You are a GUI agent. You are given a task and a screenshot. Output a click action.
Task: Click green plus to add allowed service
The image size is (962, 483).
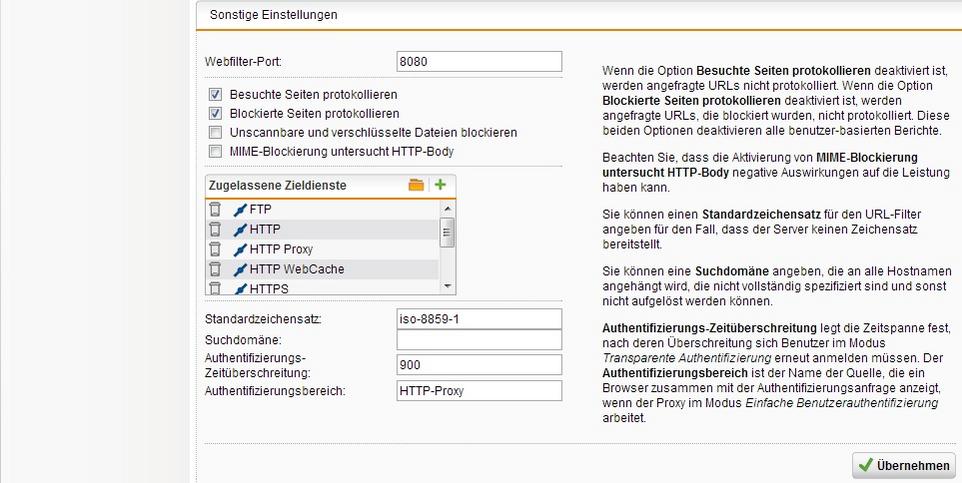440,185
